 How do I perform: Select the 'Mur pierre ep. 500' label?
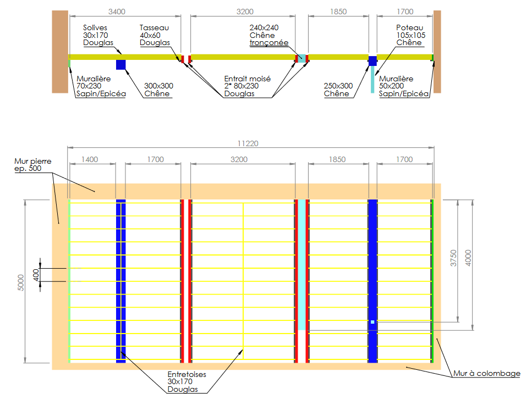pyautogui.click(x=32, y=165)
